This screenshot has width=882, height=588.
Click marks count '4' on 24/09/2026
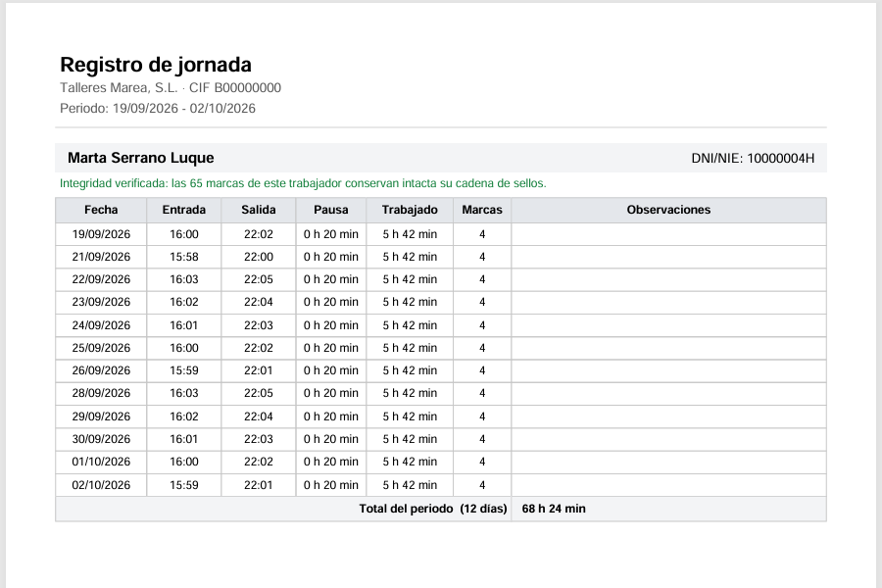pos(482,325)
